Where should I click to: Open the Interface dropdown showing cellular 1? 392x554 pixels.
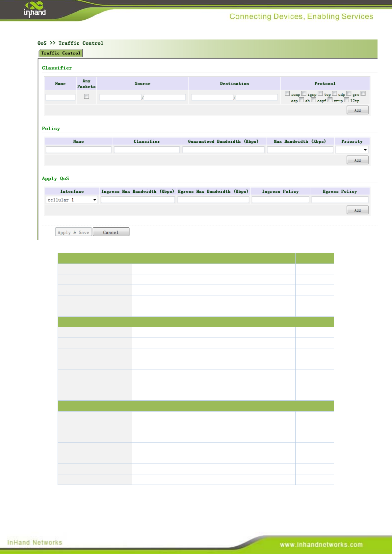point(72,200)
